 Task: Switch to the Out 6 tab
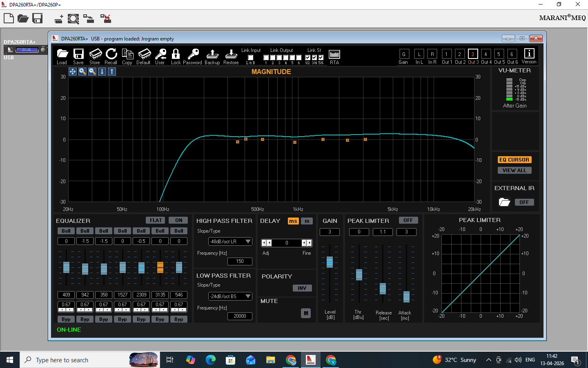point(512,54)
